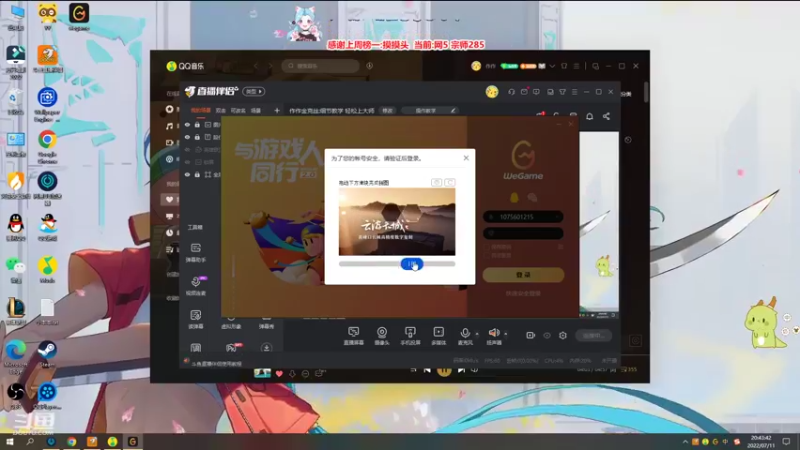Viewport: 800px width, 450px height.
Task: Switch to the third scene tab
Action: point(238,110)
